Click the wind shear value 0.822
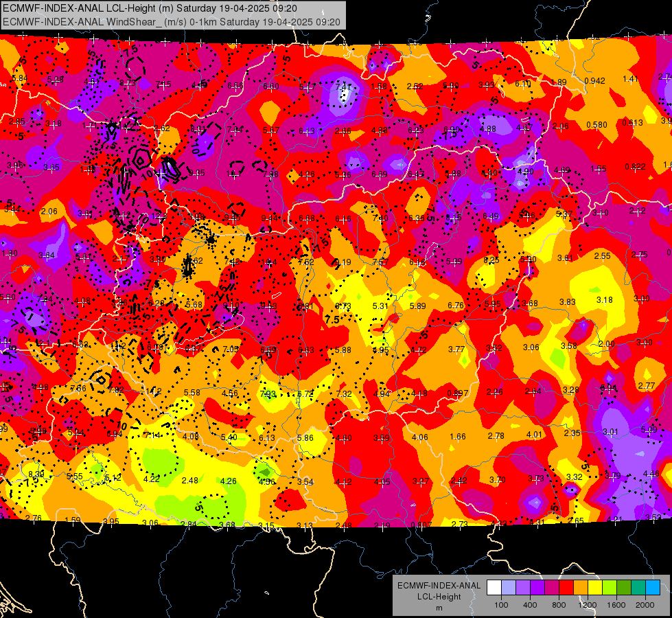Image resolution: width=672 pixels, height=618 pixels. point(635,167)
